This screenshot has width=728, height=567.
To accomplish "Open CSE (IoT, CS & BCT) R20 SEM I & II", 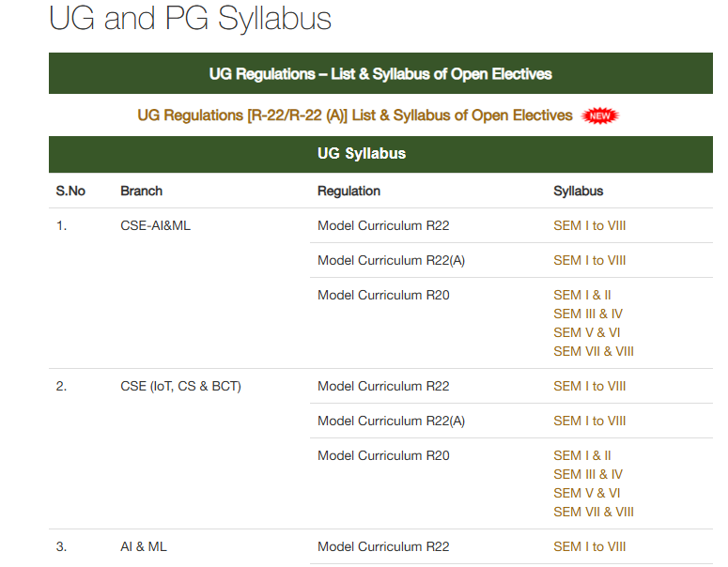I will (581, 455).
